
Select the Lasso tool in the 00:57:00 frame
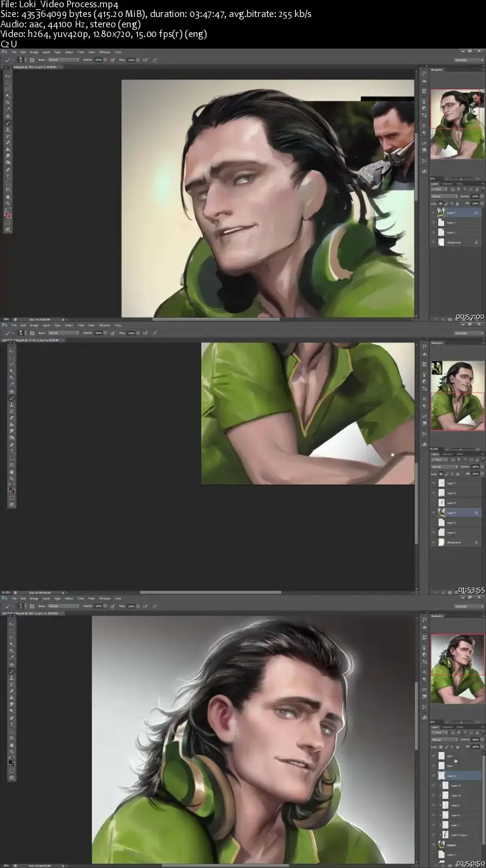[8, 89]
